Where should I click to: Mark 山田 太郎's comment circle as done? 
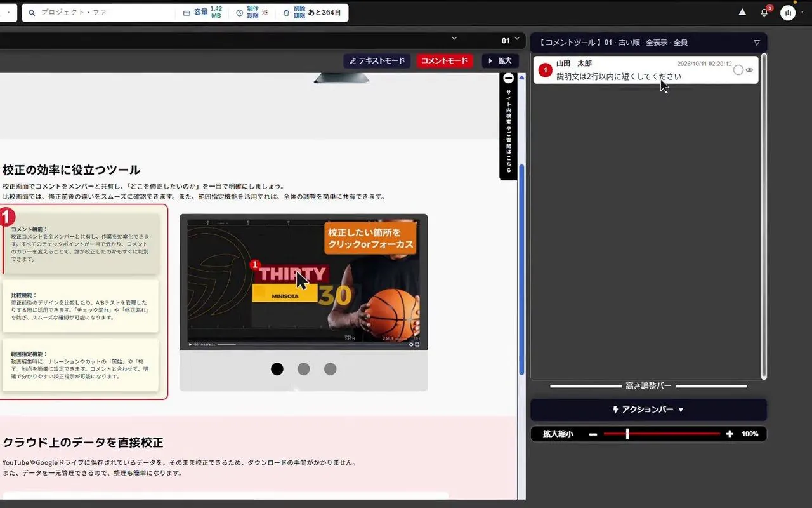738,70
